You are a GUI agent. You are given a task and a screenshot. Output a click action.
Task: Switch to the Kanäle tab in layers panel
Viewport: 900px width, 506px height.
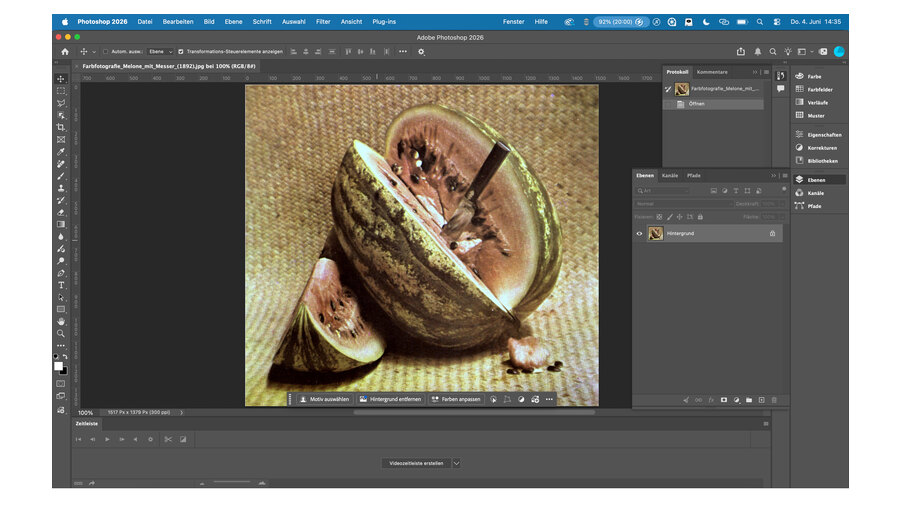tap(669, 176)
